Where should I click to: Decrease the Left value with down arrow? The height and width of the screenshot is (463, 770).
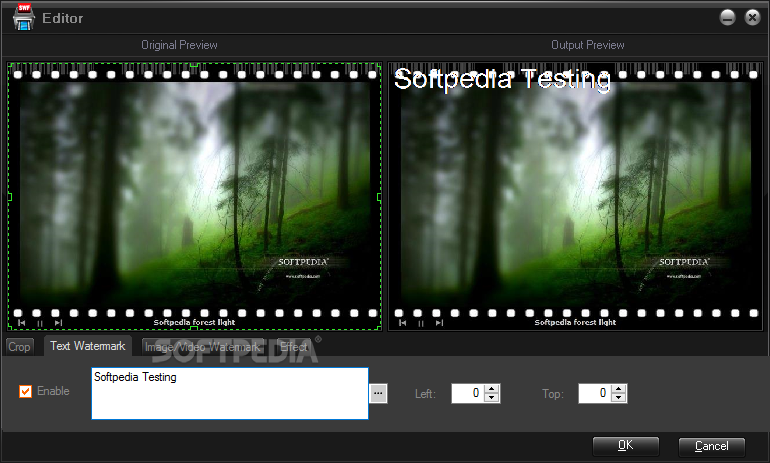[491, 398]
